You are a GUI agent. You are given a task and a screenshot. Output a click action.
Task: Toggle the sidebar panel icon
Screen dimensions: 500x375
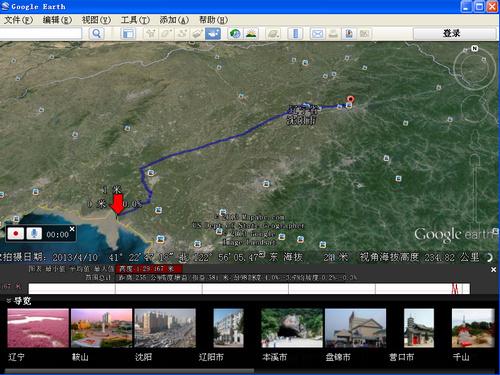point(128,33)
